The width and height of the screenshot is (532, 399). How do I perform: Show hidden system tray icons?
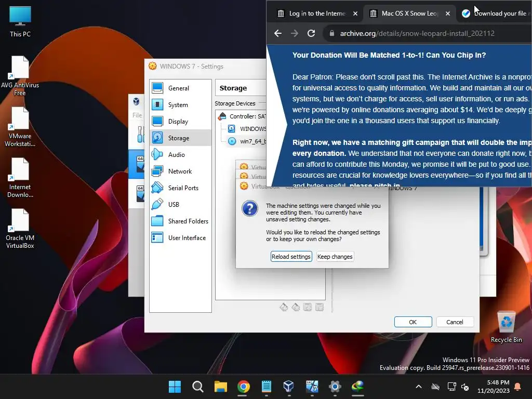tap(419, 387)
